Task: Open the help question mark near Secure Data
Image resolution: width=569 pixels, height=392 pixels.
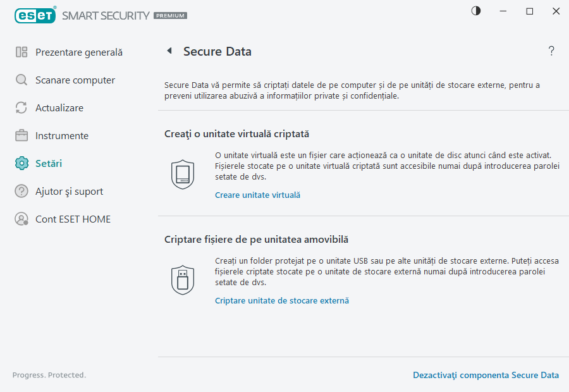Action: (551, 51)
